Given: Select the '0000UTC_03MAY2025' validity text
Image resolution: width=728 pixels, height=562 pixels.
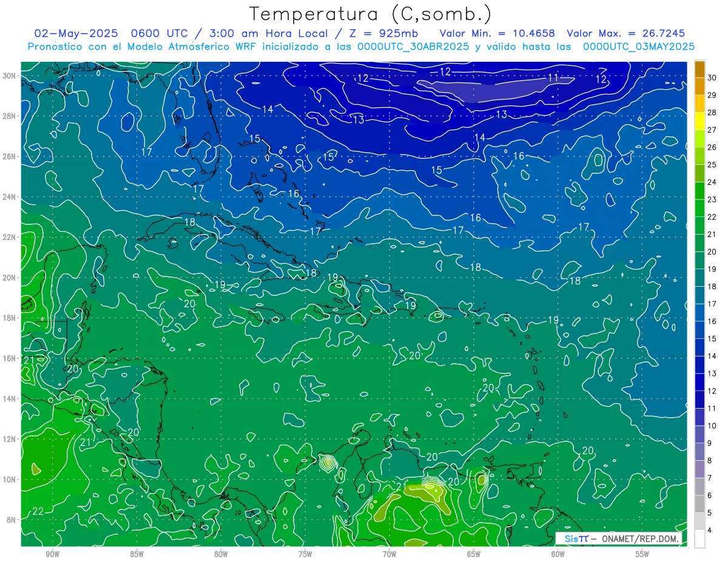Looking at the screenshot, I should click(638, 47).
